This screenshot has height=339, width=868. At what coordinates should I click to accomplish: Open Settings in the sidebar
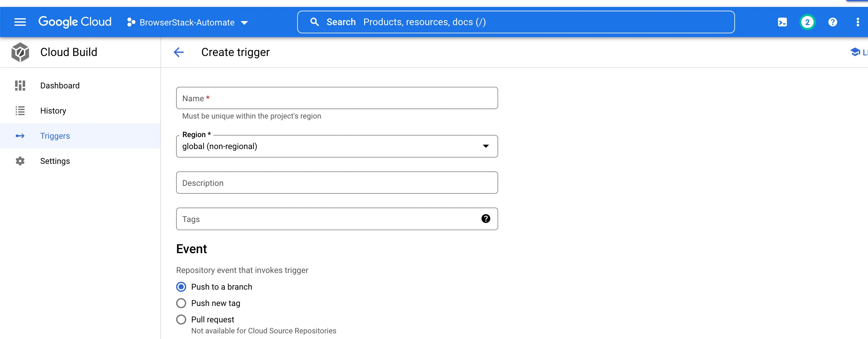pyautogui.click(x=55, y=161)
